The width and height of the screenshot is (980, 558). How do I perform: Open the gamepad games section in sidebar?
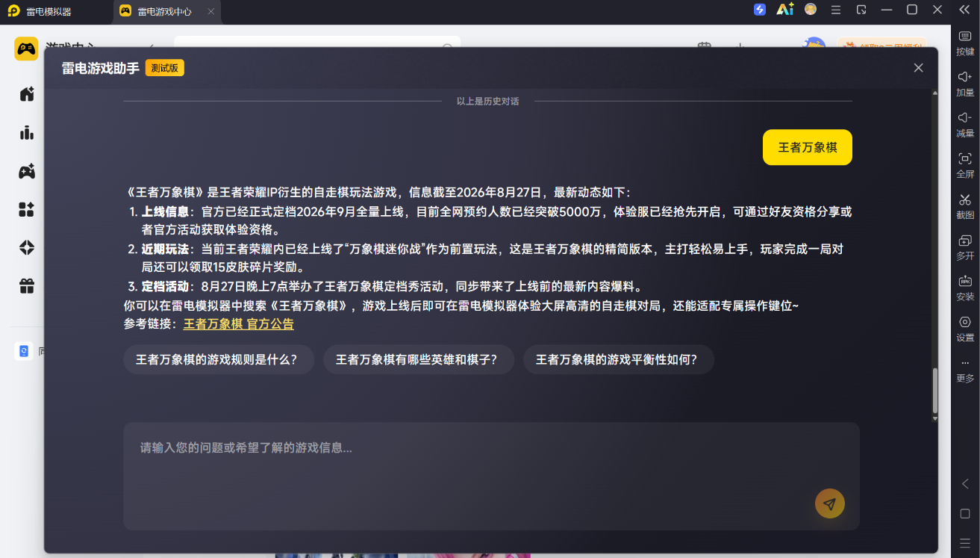coord(27,172)
